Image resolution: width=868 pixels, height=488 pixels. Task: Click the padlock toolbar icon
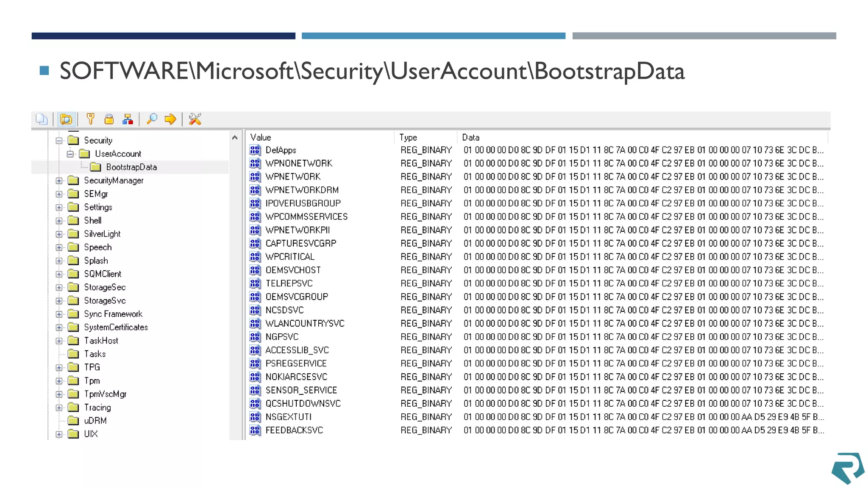(109, 119)
